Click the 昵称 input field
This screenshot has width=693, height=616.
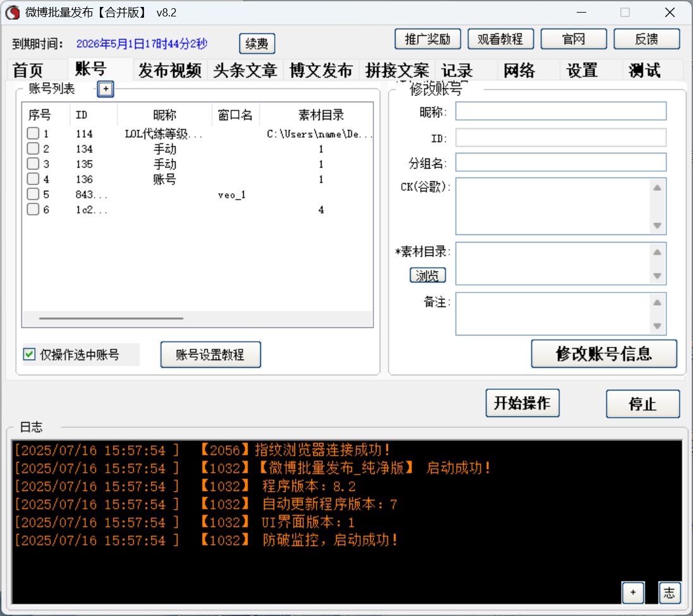click(x=561, y=111)
